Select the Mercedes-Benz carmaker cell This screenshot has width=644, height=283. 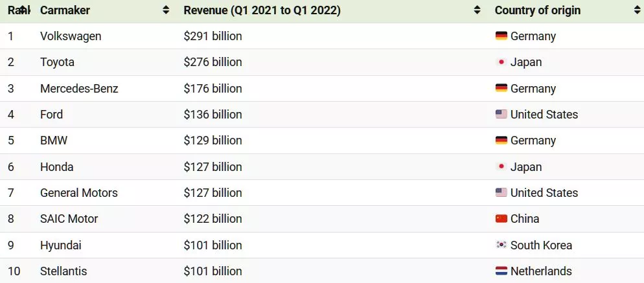79,88
